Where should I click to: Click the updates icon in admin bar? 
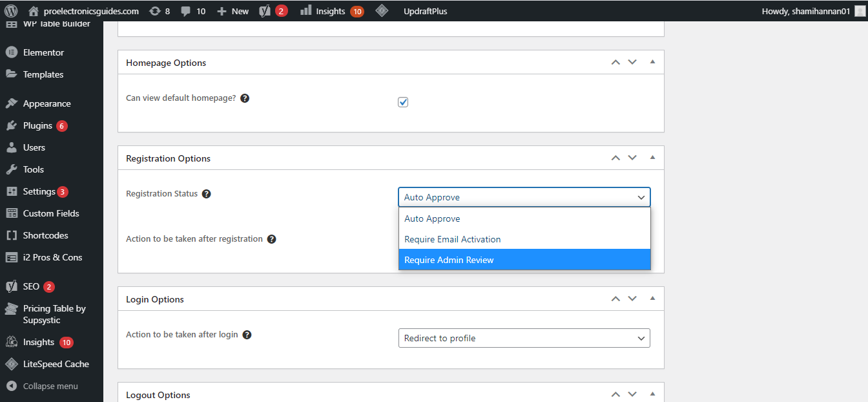[x=154, y=11]
